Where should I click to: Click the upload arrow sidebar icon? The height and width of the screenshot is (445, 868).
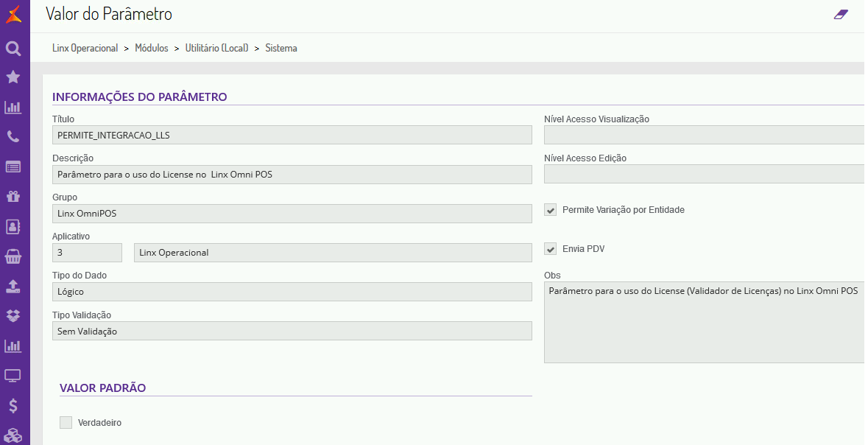click(x=13, y=286)
